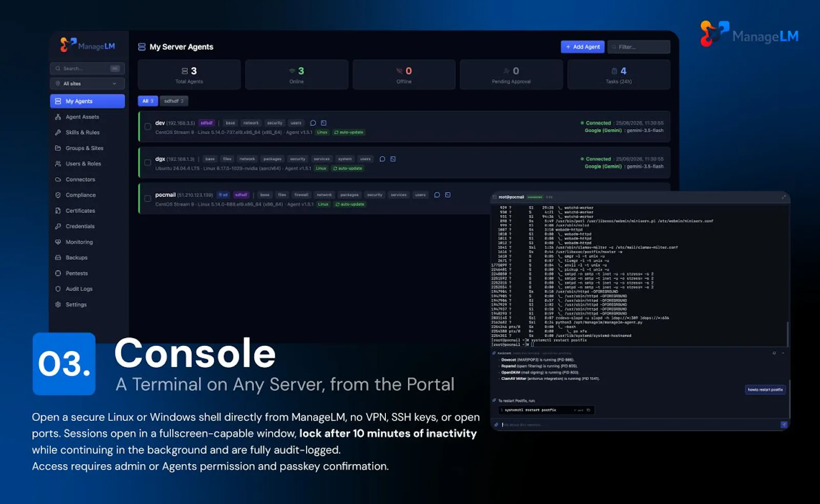Open console terminal icon in pocmail row
Image resolution: width=820 pixels, height=504 pixels.
pyautogui.click(x=448, y=195)
